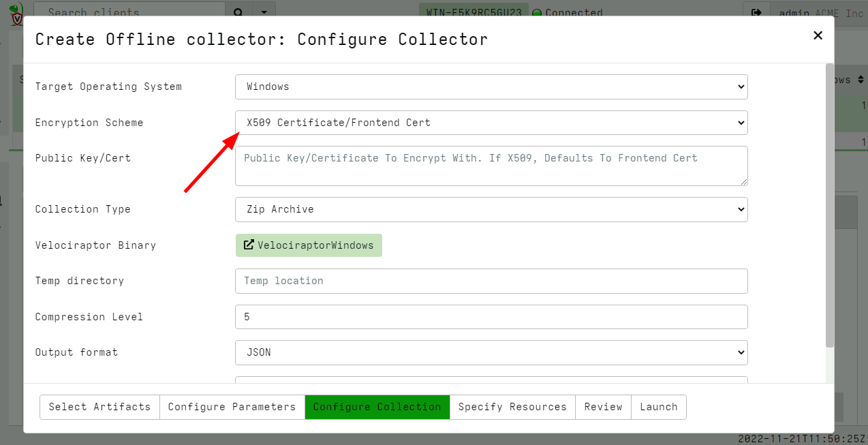
Task: Click the search magnifying glass icon
Action: pos(238,12)
